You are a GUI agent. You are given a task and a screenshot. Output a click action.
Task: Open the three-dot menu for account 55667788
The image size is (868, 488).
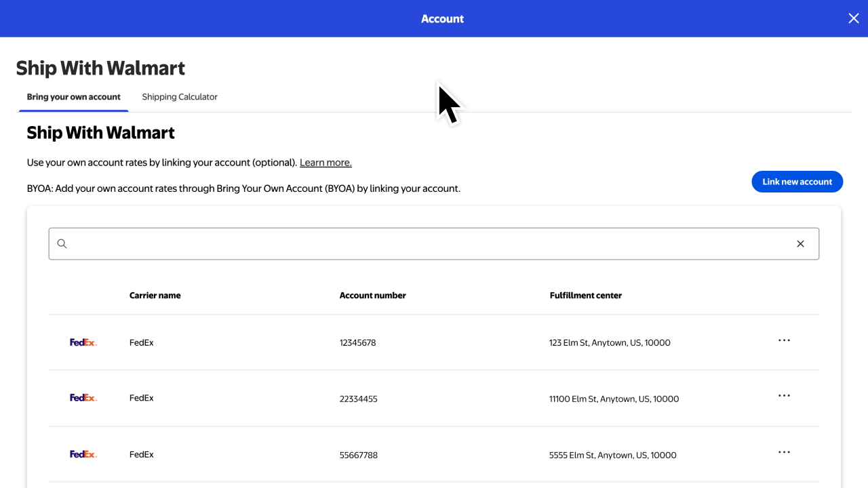[x=784, y=452]
